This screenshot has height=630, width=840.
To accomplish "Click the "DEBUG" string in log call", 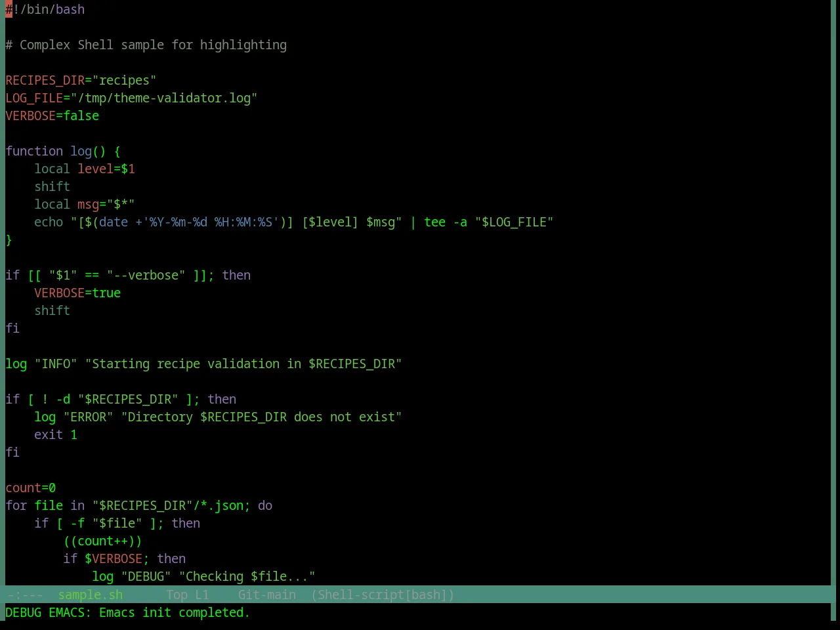I will [146, 576].
